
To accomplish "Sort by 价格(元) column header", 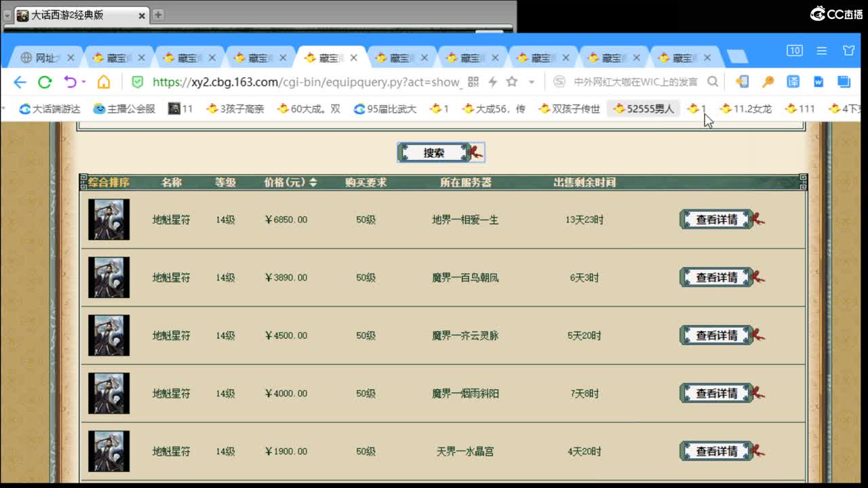I will 290,182.
